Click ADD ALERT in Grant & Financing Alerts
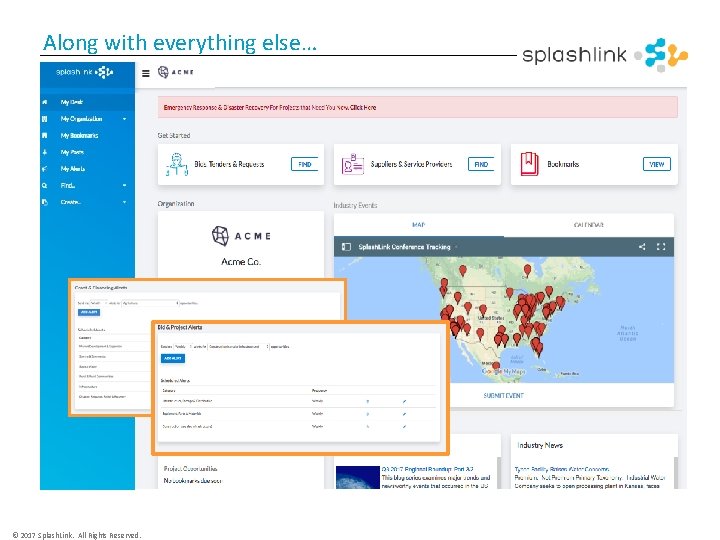The height and width of the screenshot is (540, 720). (x=89, y=312)
